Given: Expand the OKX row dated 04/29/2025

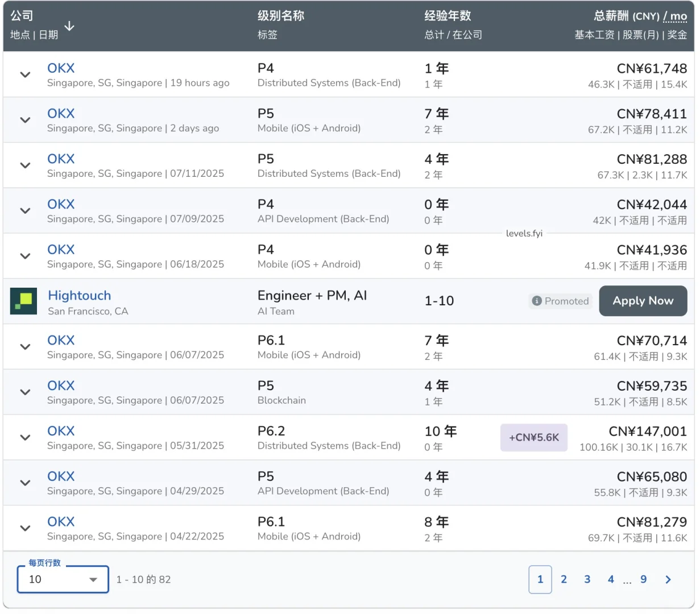Looking at the screenshot, I should pos(25,483).
